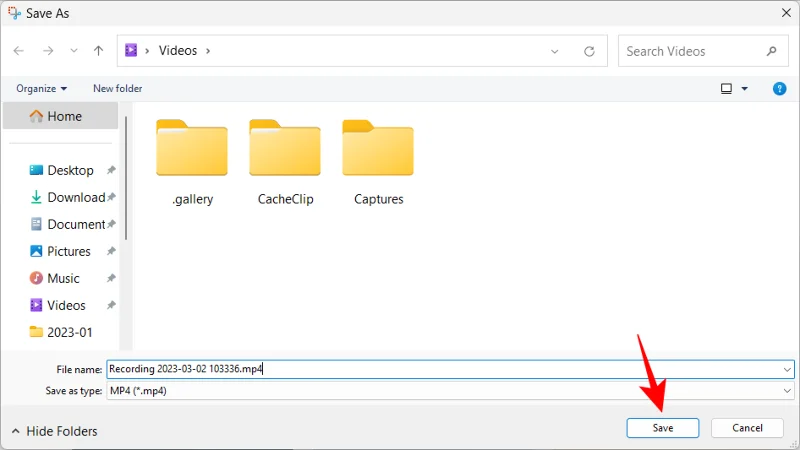Open the Save as type combo box
Image resolution: width=800 pixels, height=450 pixels.
[x=450, y=391]
